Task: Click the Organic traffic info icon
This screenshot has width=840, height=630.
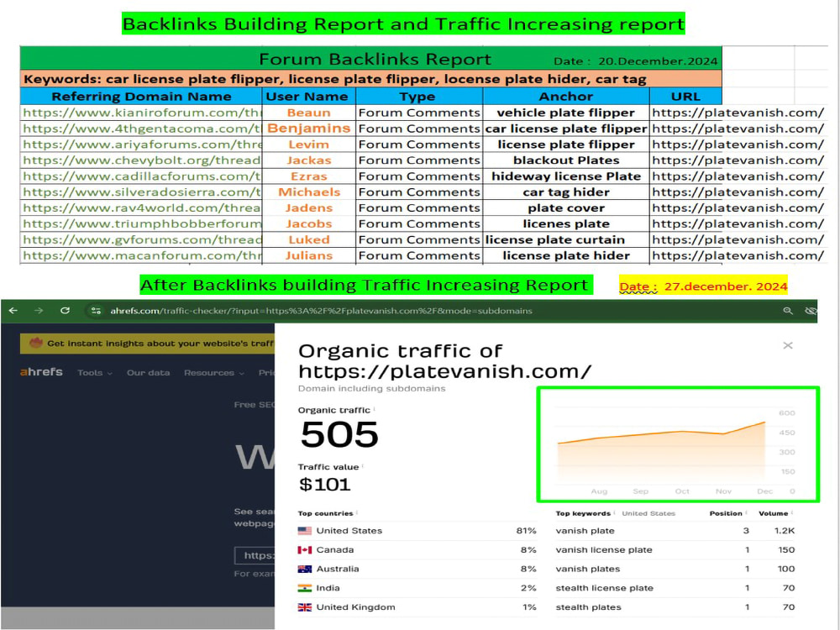Action: point(374,409)
